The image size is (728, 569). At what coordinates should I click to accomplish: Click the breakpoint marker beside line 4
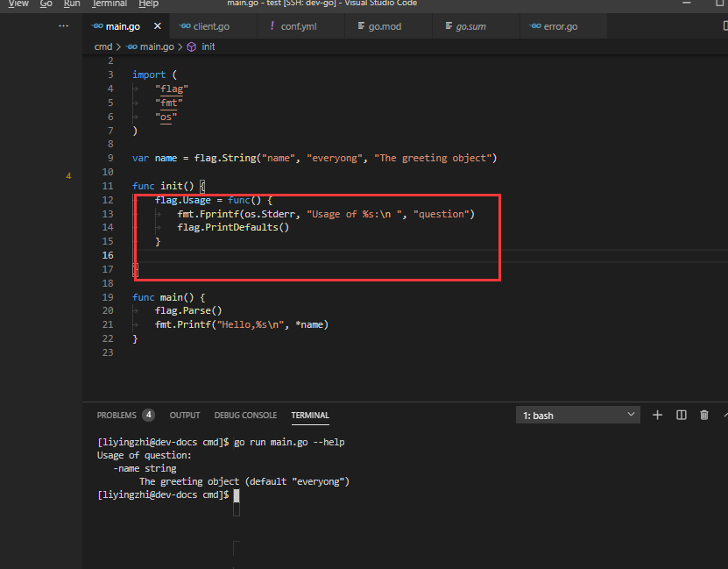[68, 175]
